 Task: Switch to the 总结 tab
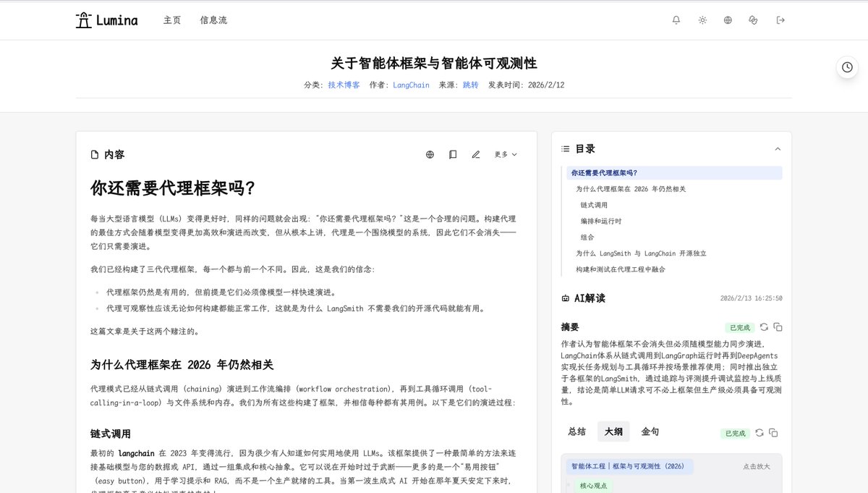coord(577,431)
